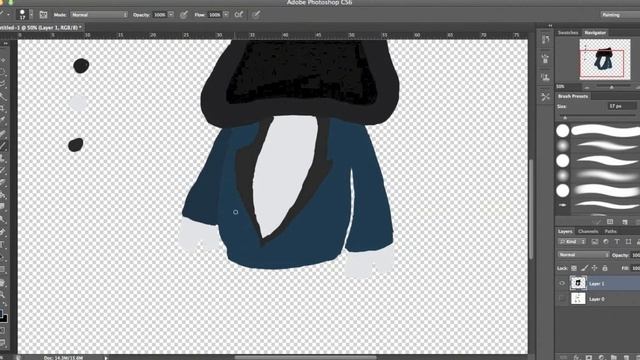Click the Navigator zoom field showing 50%
Screen dimensions: 640x360
(x=568, y=87)
